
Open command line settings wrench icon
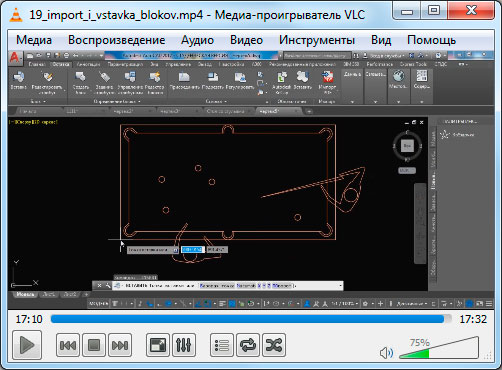click(108, 286)
